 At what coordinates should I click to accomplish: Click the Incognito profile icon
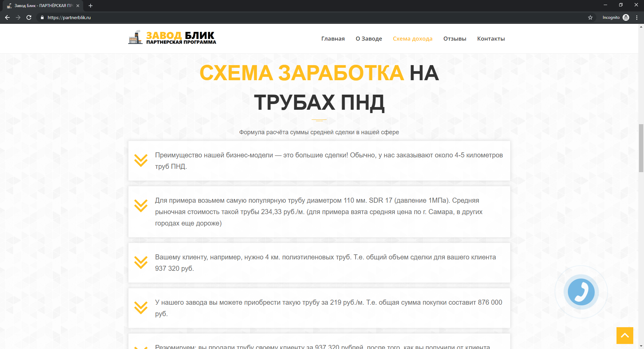626,17
